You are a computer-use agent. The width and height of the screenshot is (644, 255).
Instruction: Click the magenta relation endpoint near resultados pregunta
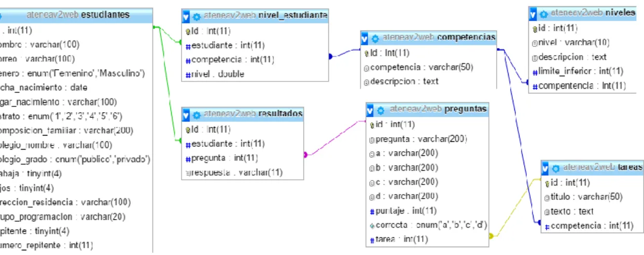point(306,154)
